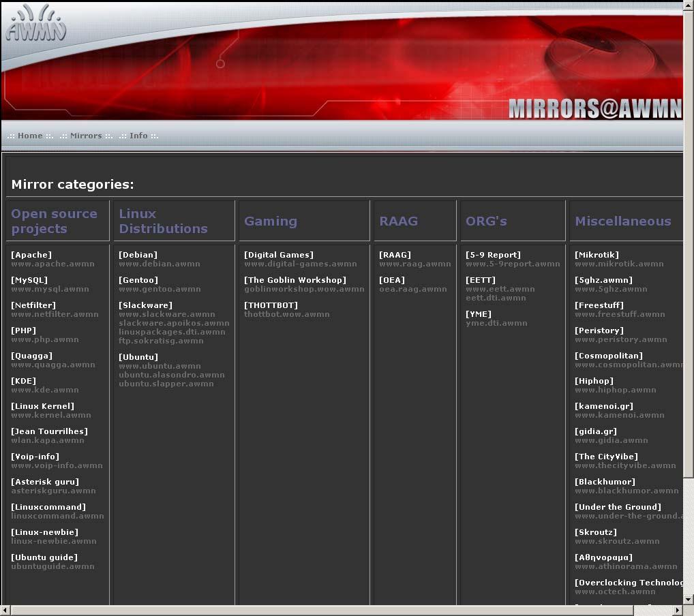The height and width of the screenshot is (616, 694).
Task: Visit asteriskguru.awmn mirror
Action: (53, 491)
